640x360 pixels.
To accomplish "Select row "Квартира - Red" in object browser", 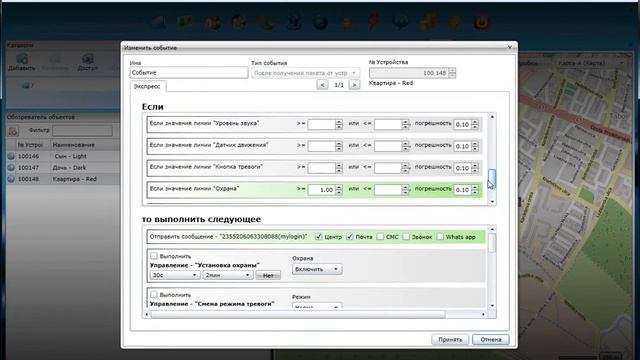I will coord(63,179).
